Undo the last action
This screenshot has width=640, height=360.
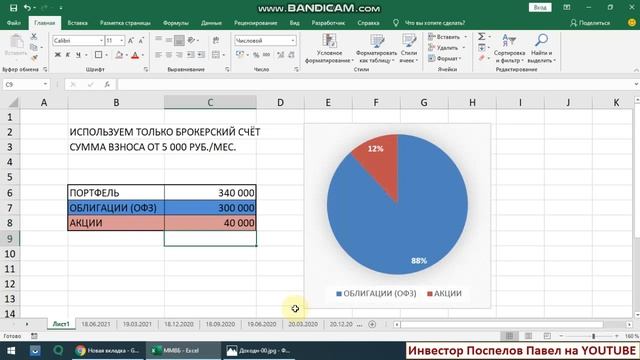(x=27, y=8)
